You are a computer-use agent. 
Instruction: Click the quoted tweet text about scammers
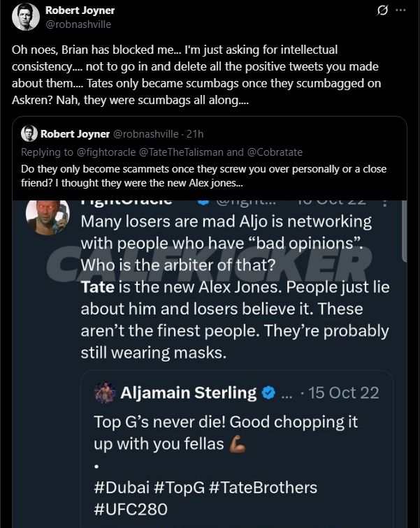(x=203, y=175)
